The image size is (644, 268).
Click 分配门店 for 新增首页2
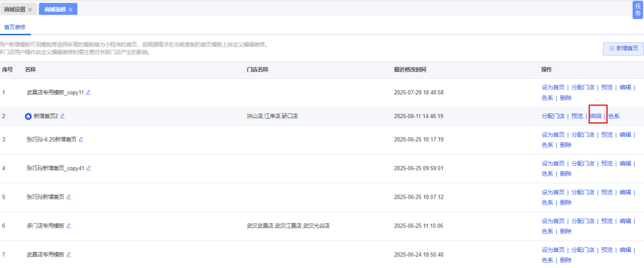(553, 116)
